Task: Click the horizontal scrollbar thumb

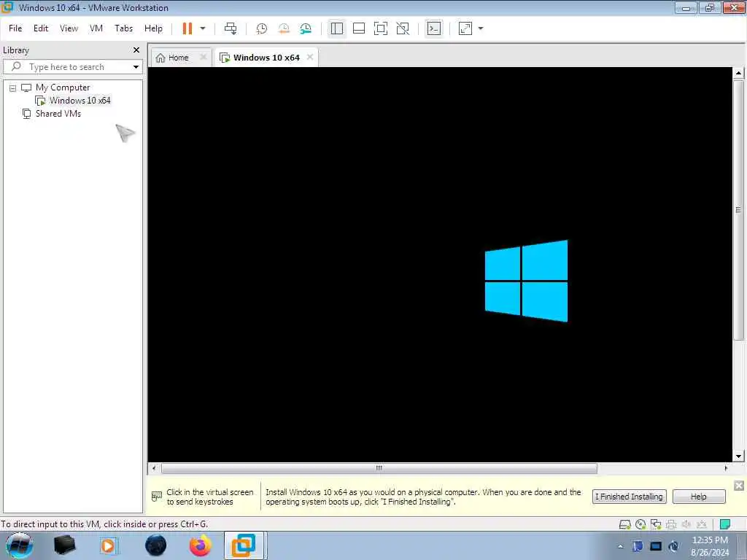Action: point(379,469)
